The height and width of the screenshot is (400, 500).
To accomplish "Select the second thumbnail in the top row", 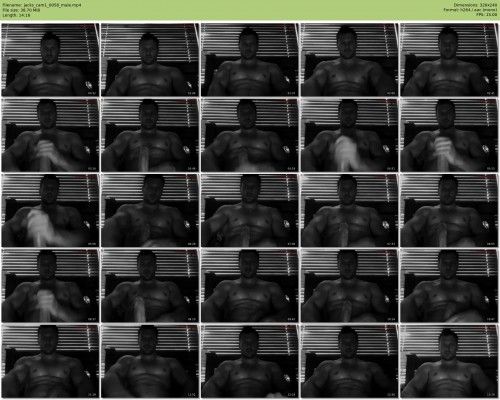I will [x=150, y=60].
